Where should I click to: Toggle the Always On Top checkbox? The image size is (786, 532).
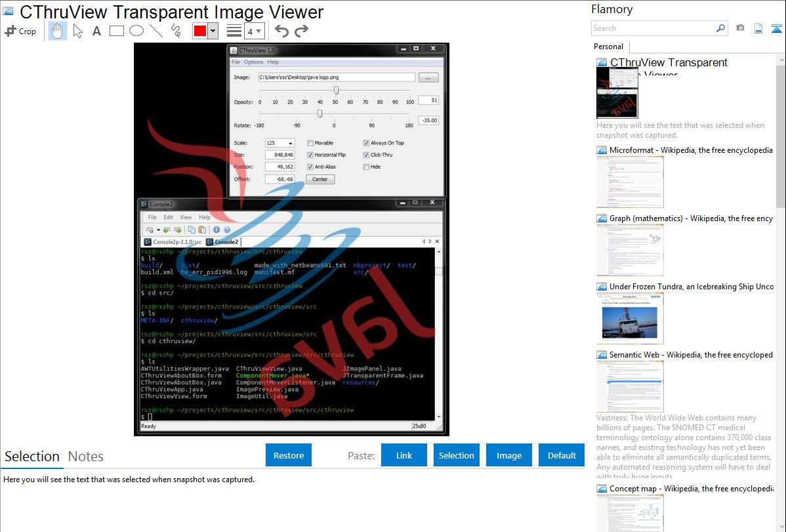(x=367, y=143)
